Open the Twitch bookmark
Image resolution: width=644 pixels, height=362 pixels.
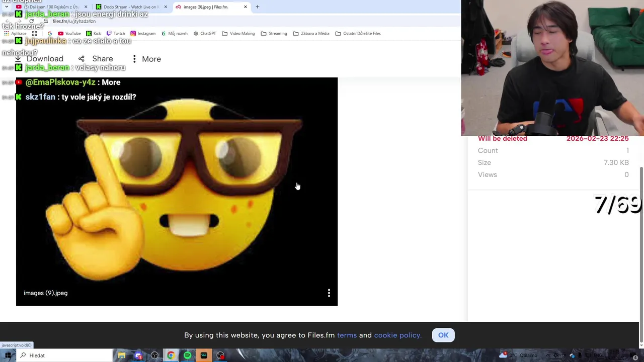click(x=116, y=33)
